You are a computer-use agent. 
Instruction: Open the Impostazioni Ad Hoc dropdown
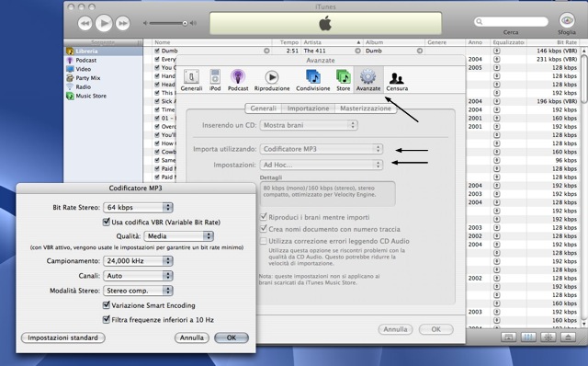[322, 165]
